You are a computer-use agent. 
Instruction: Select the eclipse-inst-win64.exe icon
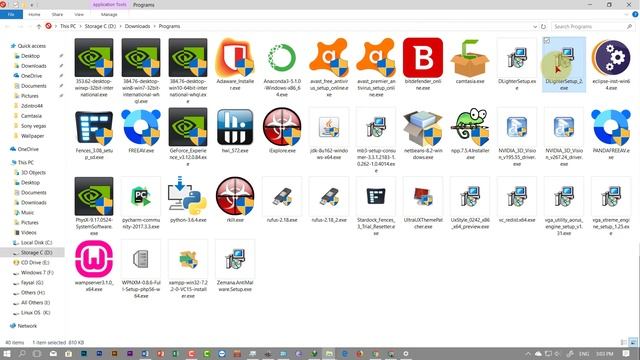[611, 58]
